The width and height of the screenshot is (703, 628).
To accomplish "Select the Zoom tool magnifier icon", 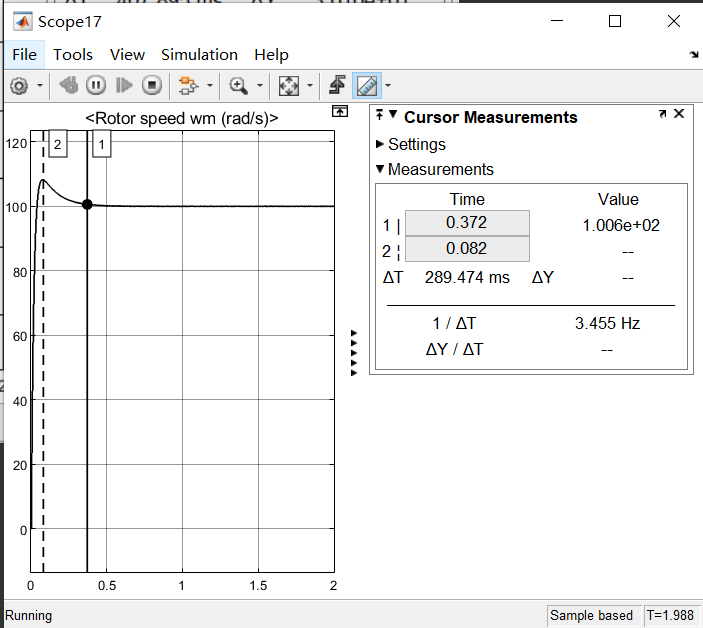I will click(238, 85).
